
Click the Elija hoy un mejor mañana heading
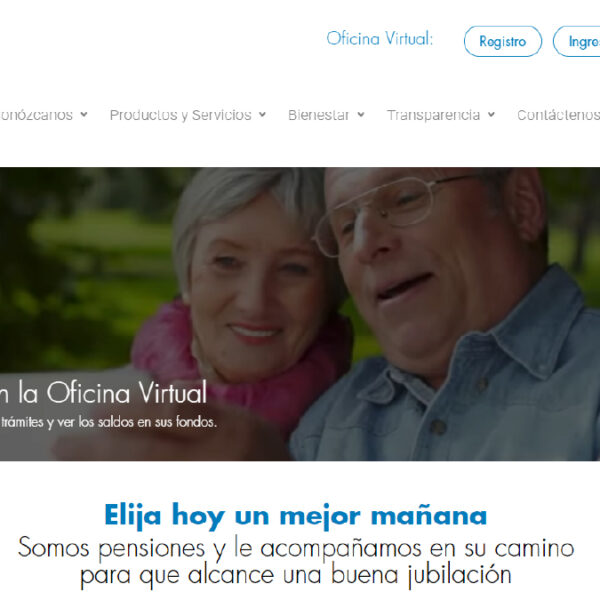[295, 516]
